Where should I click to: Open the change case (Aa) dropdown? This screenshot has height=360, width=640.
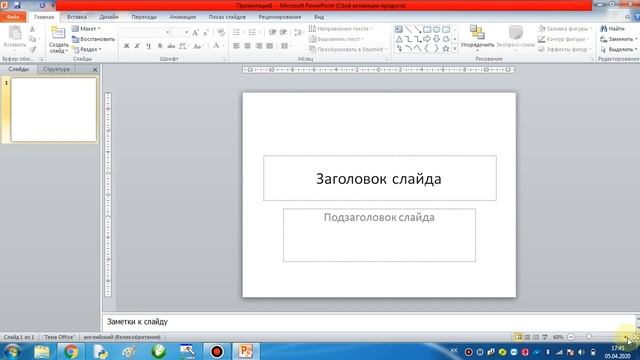[x=198, y=46]
